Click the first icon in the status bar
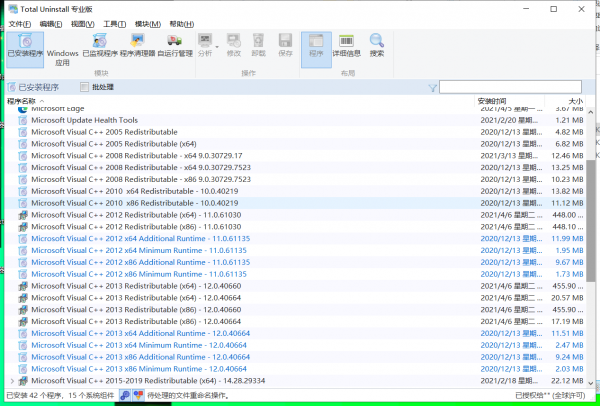The height and width of the screenshot is (406, 600). coord(125,395)
